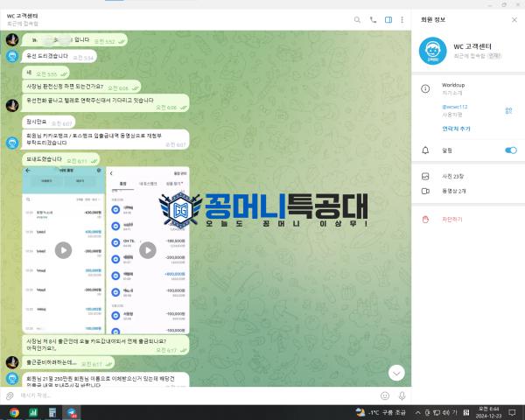The width and height of the screenshot is (525, 420).
Task: Click the photo gallery icon in info panel
Action: coord(425,176)
